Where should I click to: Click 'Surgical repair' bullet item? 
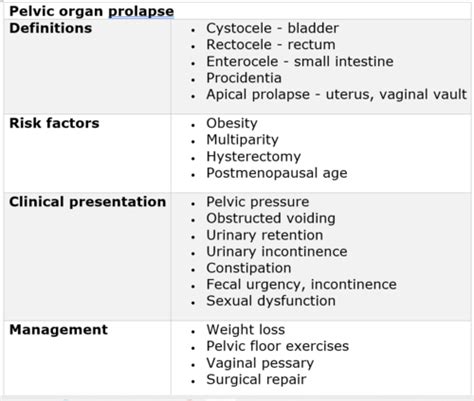click(x=256, y=380)
